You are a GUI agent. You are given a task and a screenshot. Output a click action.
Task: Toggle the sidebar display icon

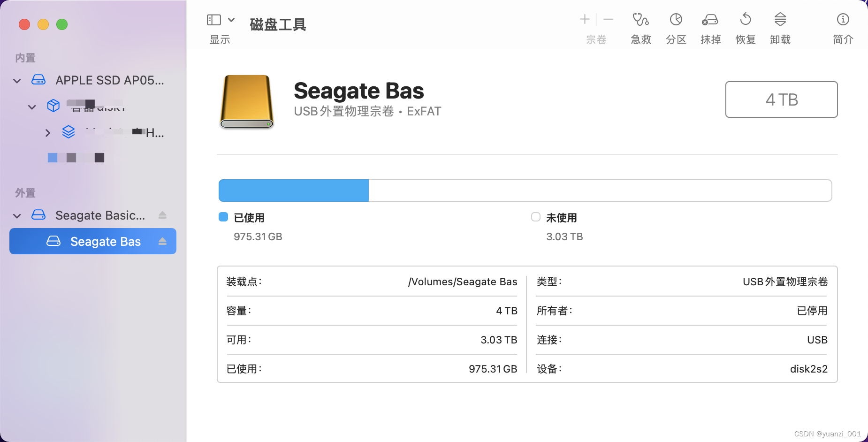click(214, 20)
